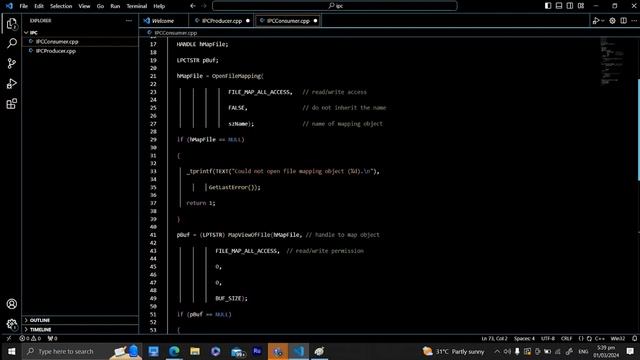Open the Manage gear in activity bar

coord(11,324)
